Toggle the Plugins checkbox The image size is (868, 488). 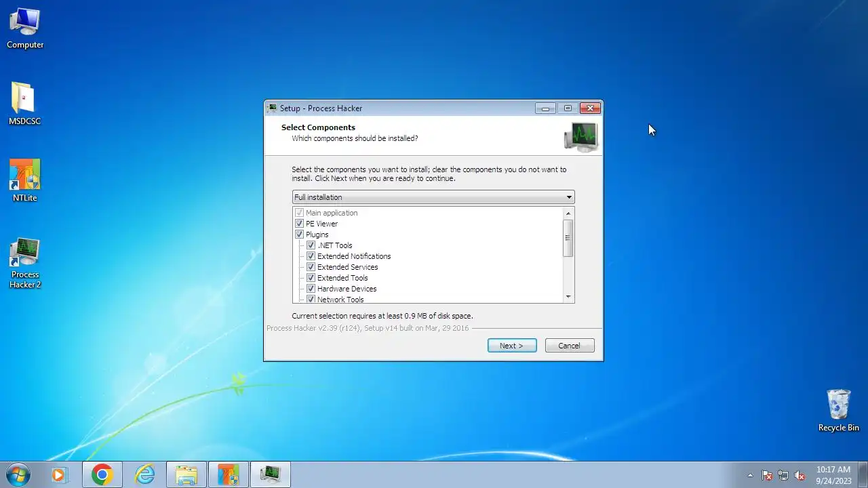(299, 235)
